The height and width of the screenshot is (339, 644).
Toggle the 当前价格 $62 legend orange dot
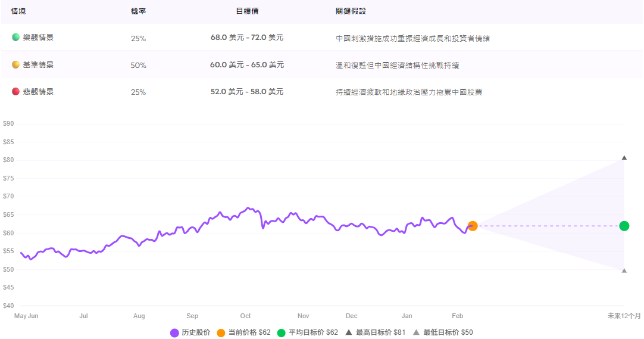tap(221, 333)
